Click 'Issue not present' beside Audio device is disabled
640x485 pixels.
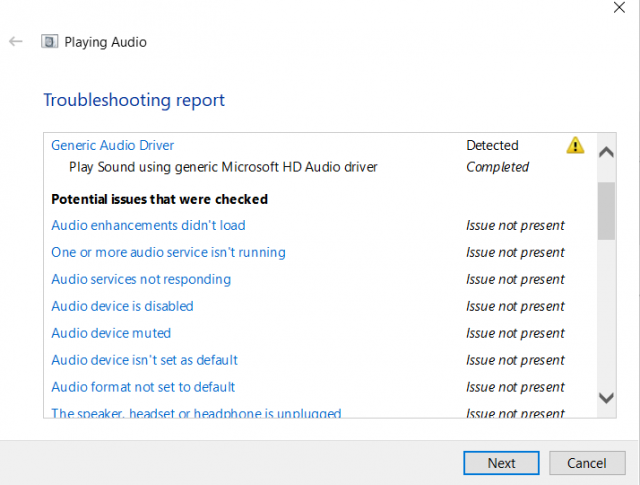[x=515, y=306]
